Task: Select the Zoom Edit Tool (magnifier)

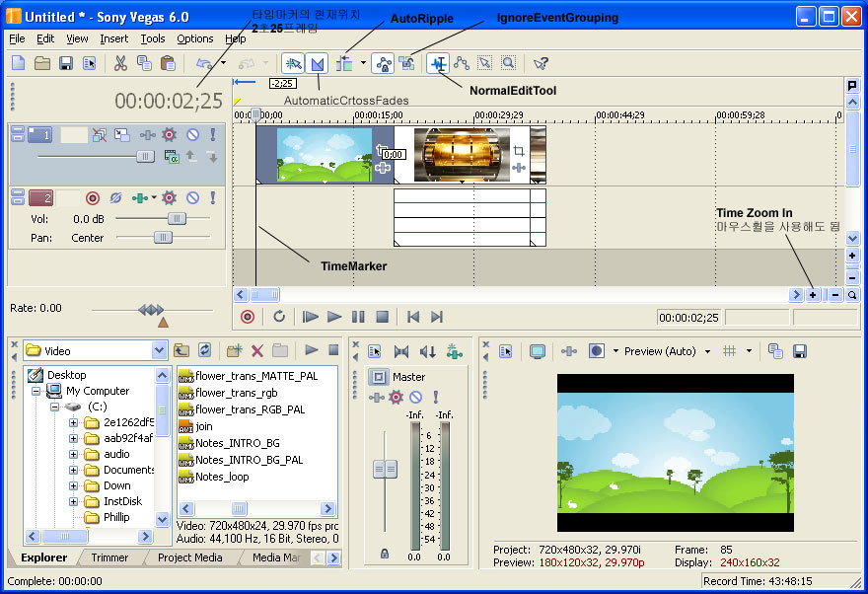Action: click(508, 64)
